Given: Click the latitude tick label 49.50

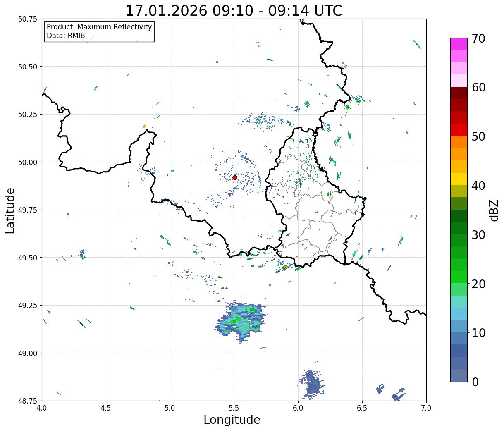Looking at the screenshot, I should 28,258.
